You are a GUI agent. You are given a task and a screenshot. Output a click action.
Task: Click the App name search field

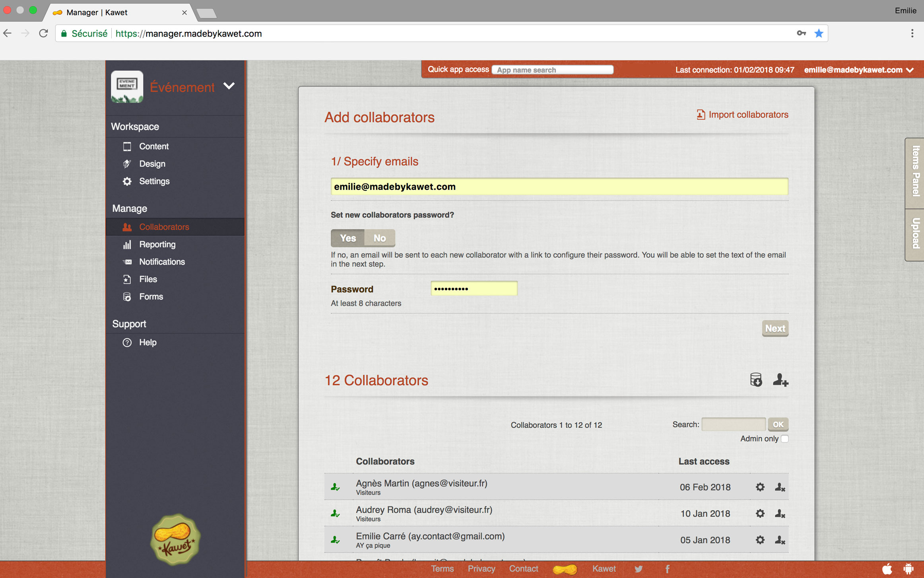pos(552,70)
